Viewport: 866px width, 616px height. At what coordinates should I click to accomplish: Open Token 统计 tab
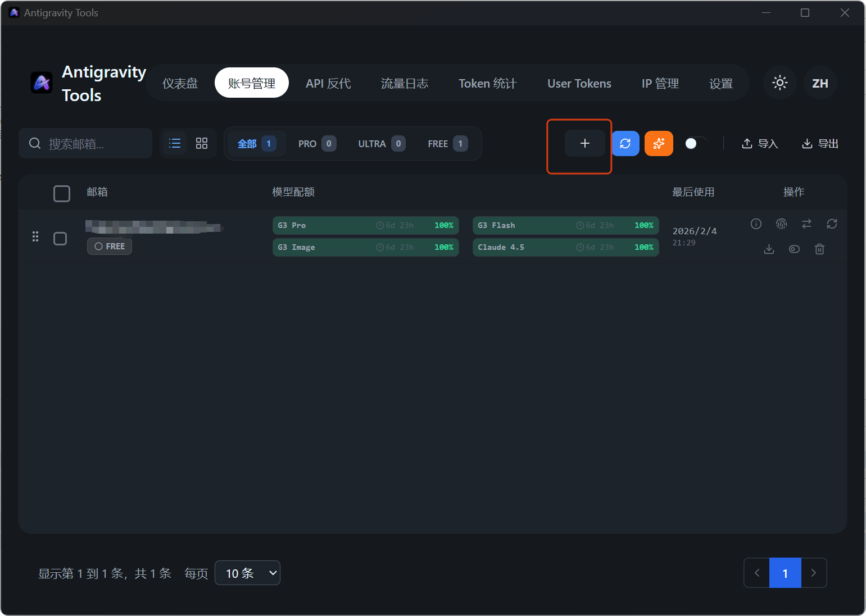pos(487,83)
